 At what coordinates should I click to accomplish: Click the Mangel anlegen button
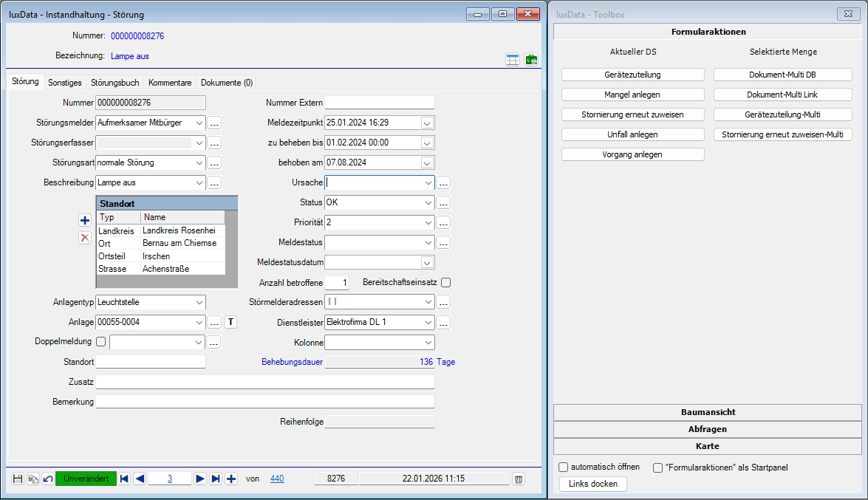point(632,95)
